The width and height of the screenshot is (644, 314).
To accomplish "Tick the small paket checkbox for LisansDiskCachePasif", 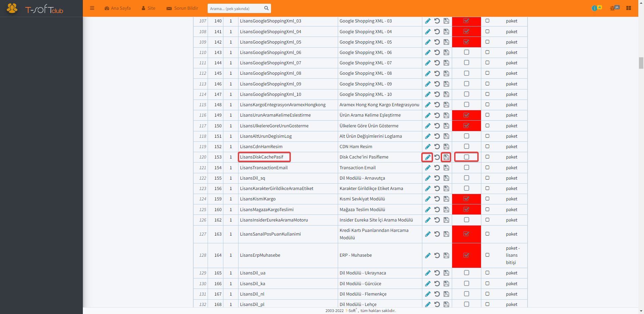I will pyautogui.click(x=487, y=157).
